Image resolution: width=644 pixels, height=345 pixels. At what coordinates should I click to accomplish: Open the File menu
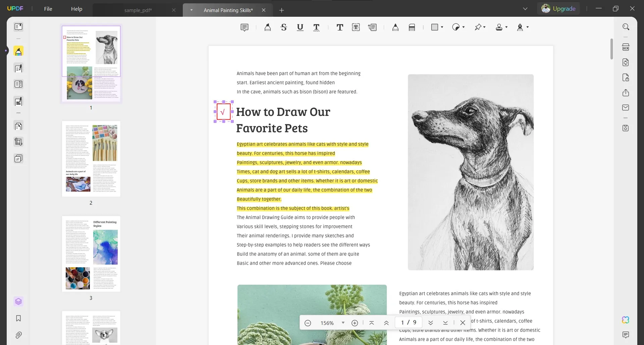coord(48,9)
